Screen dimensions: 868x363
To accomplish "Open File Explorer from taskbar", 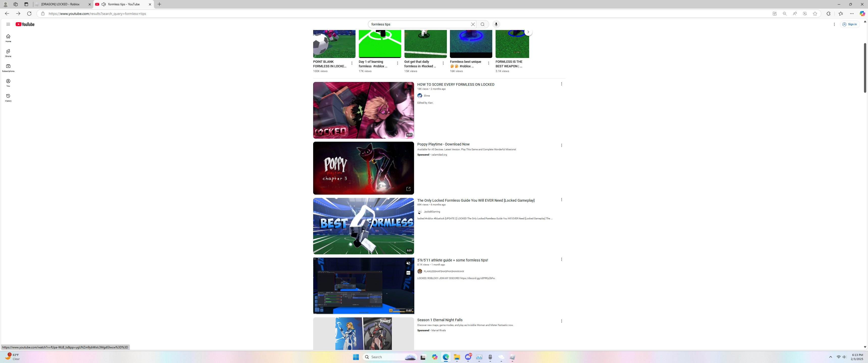I will click(x=456, y=357).
